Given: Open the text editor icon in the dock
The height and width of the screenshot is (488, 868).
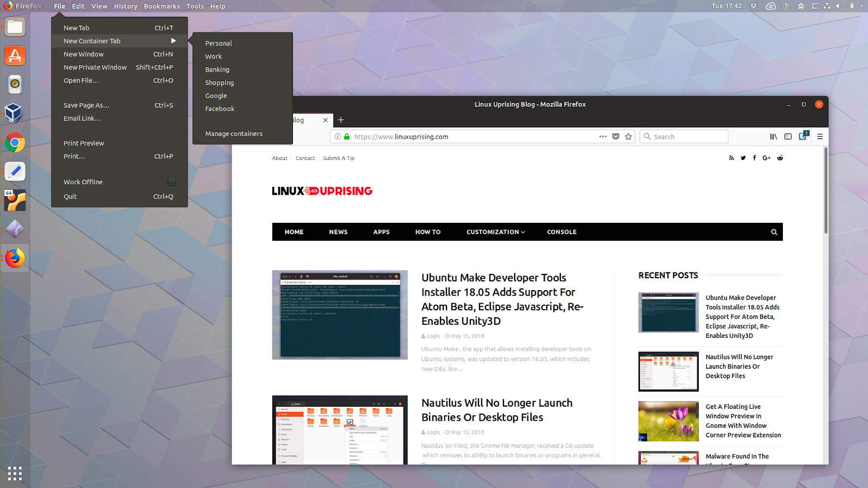Looking at the screenshot, I should point(15,172).
